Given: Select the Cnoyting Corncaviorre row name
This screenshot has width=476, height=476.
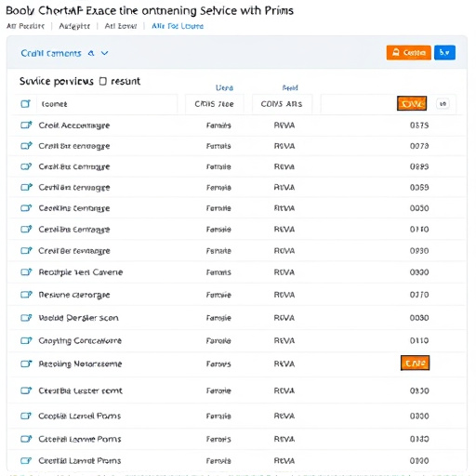Looking at the screenshot, I should click(80, 341).
